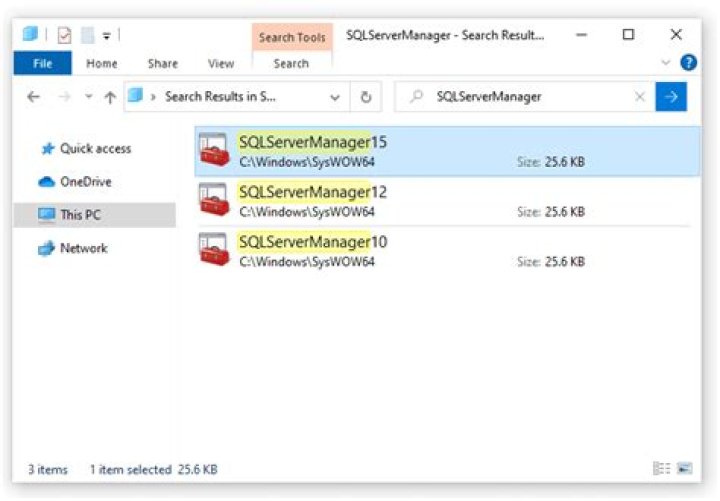This screenshot has width=720, height=501.
Task: Select Quick access in navigation pane
Action: [96, 149]
